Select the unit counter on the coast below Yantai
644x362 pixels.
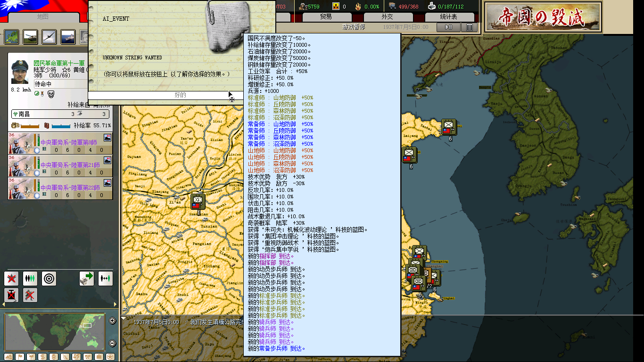(x=410, y=155)
